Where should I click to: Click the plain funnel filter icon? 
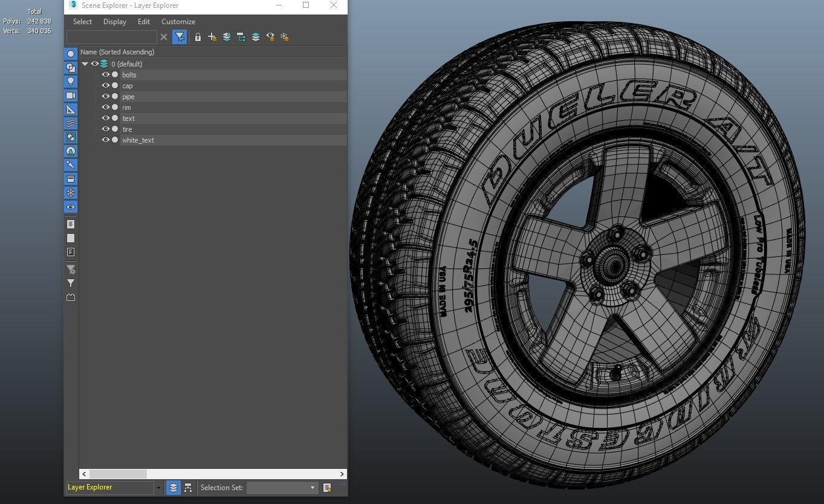pos(71,283)
